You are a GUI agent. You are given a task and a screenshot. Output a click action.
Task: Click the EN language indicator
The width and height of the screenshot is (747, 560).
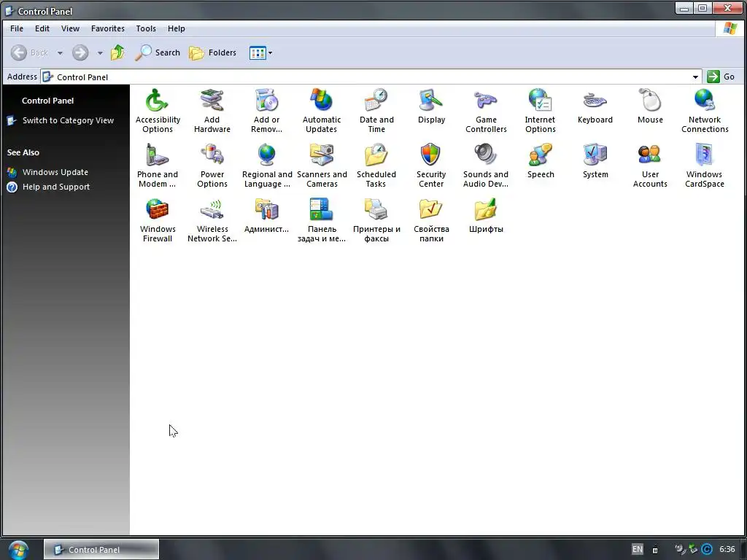638,549
